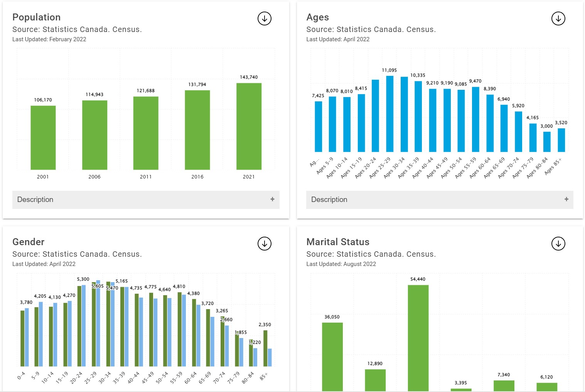Select the 2016 population bar showing 131,794

coord(197,129)
